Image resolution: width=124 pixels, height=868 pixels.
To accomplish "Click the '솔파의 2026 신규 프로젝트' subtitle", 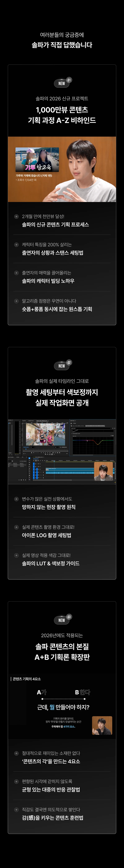I will click(62, 98).
